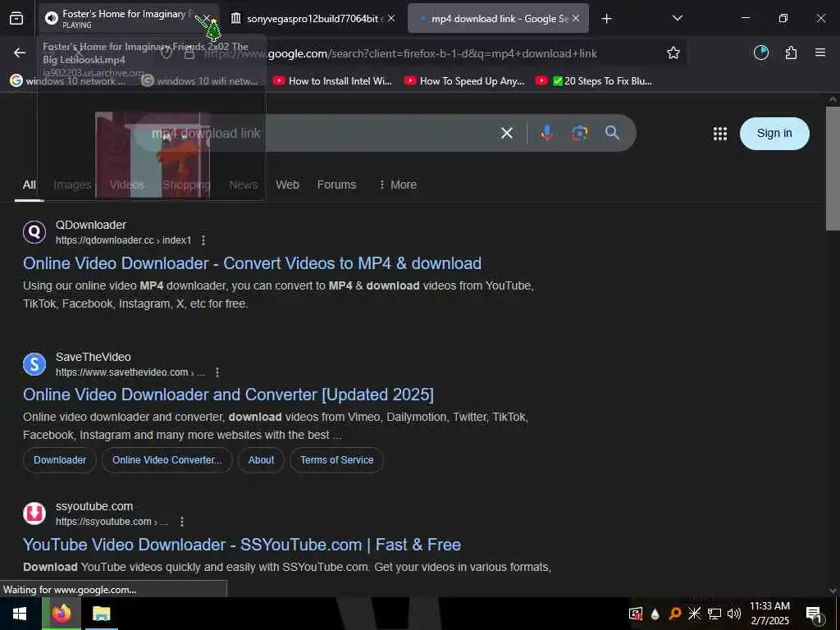840x630 pixels.
Task: Expand the More search filters
Action: point(398,185)
